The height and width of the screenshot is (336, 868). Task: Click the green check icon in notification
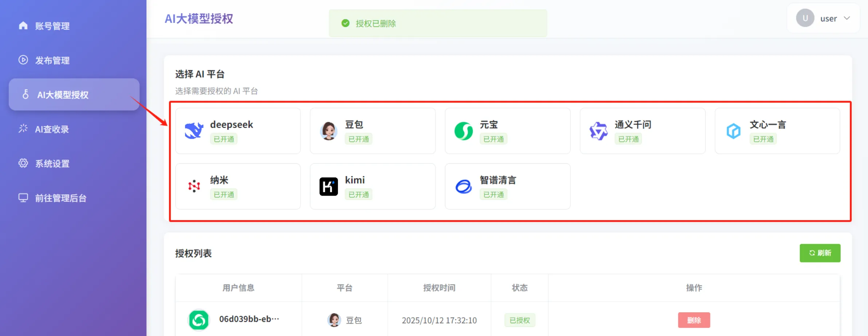(346, 23)
